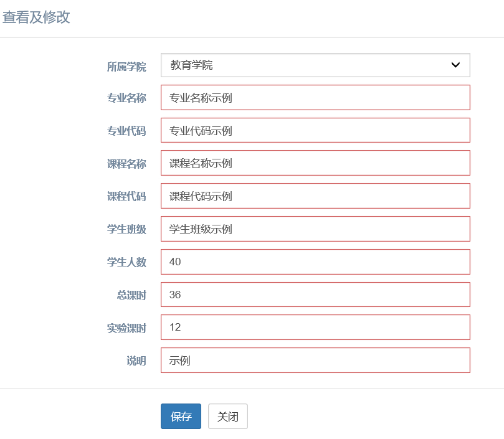Close the dialog via 关闭 button
Viewport: 504px width, 439px height.
(x=228, y=416)
